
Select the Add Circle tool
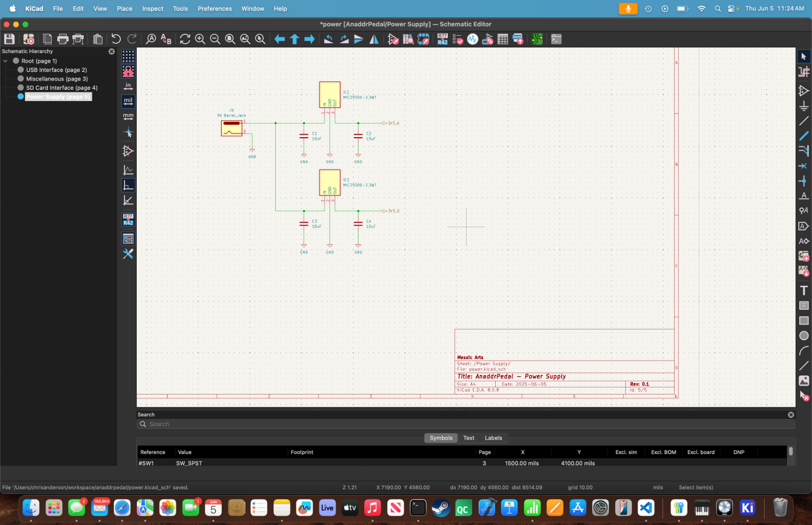coord(804,336)
